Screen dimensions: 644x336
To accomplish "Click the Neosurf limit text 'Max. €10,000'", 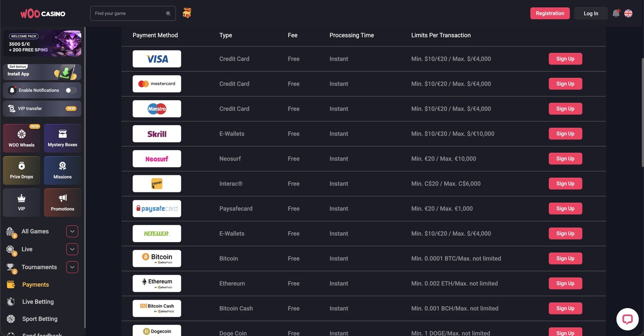I will coord(458,159).
